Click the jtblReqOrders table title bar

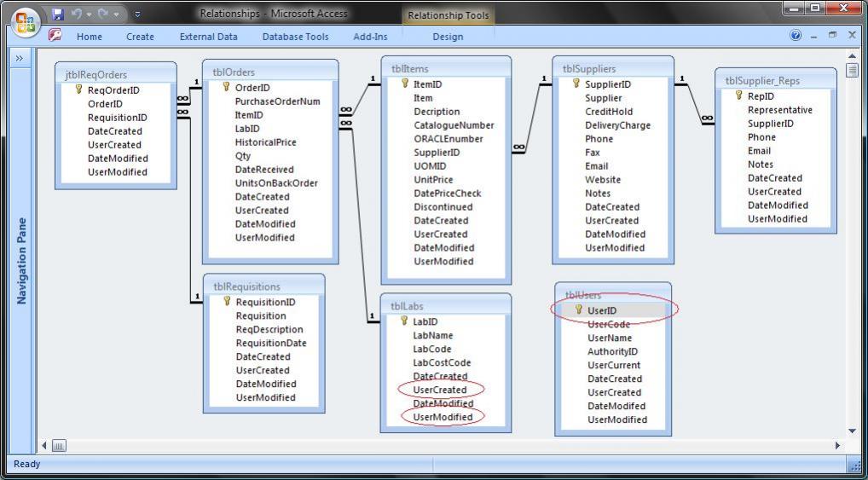(116, 74)
